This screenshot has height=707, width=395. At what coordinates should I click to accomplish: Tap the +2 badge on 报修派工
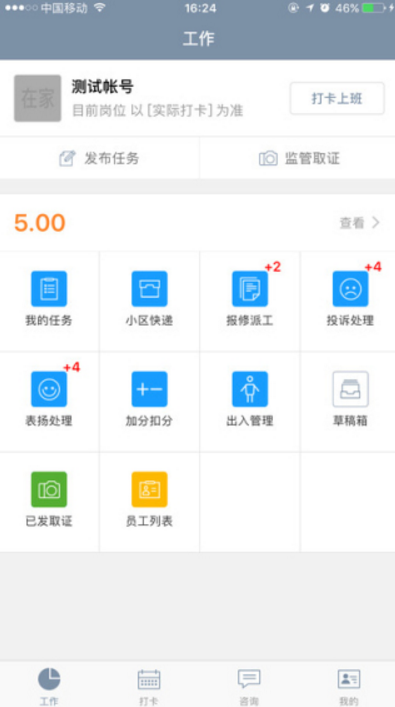(273, 267)
